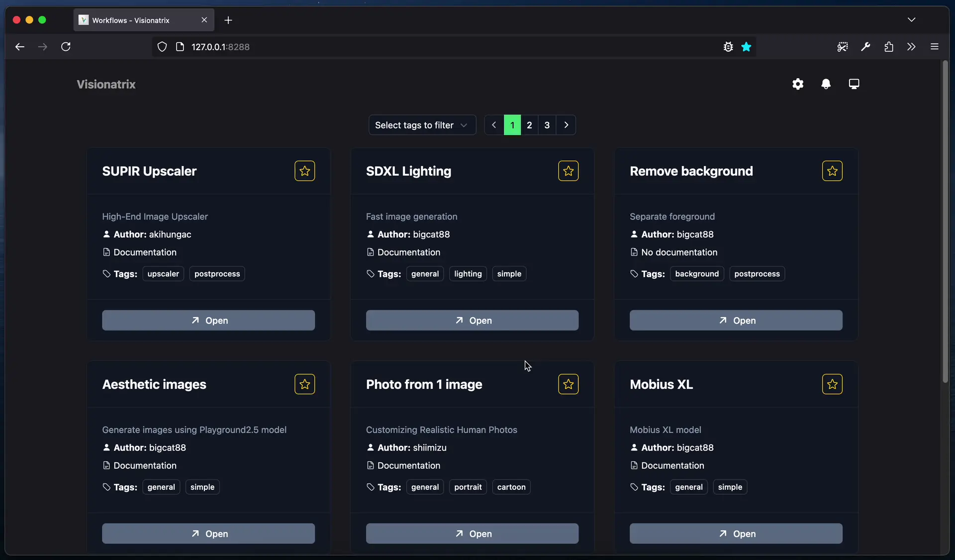The width and height of the screenshot is (955, 560).
Task: Click the notification bell icon
Action: coord(826,84)
